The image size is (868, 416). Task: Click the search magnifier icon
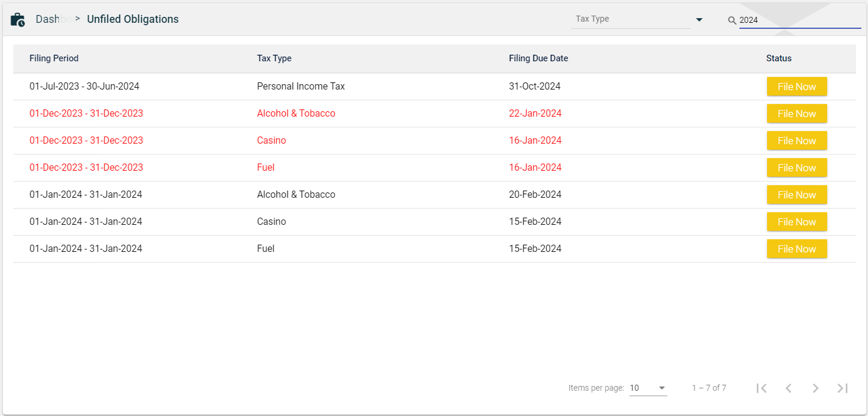click(732, 20)
